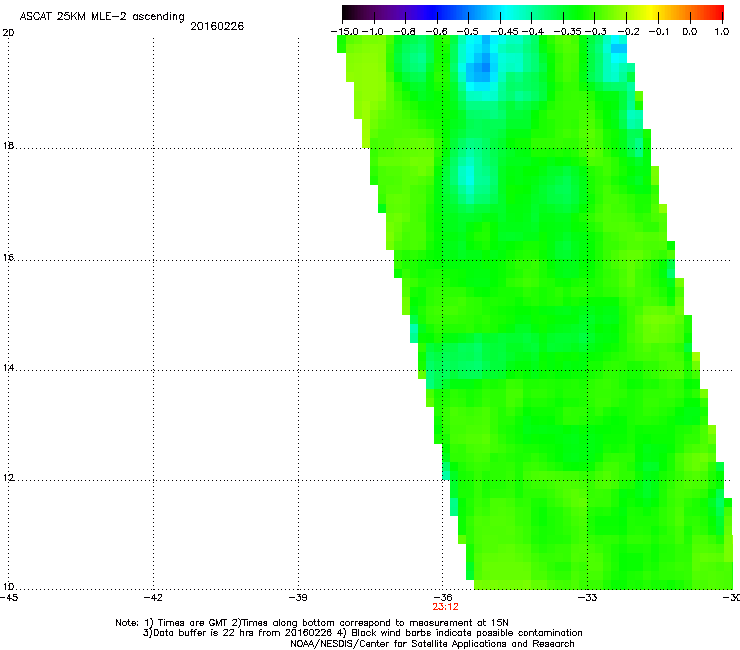Click the 0.0 color scale label

tap(690, 32)
